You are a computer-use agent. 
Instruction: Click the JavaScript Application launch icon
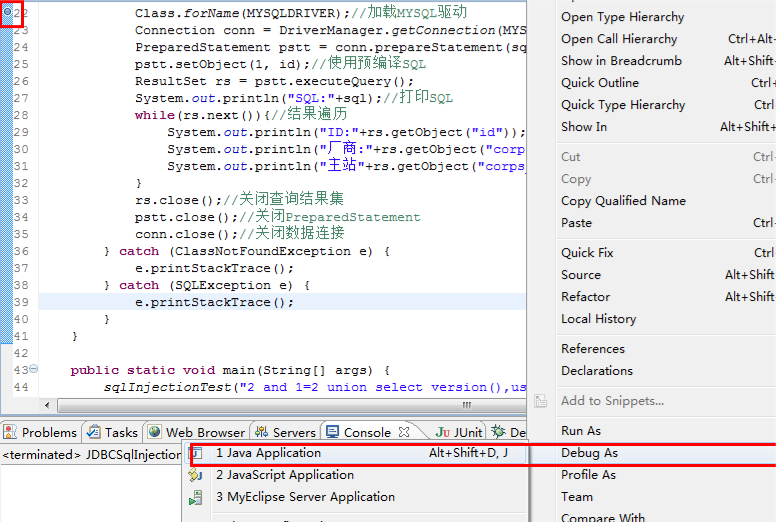coord(195,475)
